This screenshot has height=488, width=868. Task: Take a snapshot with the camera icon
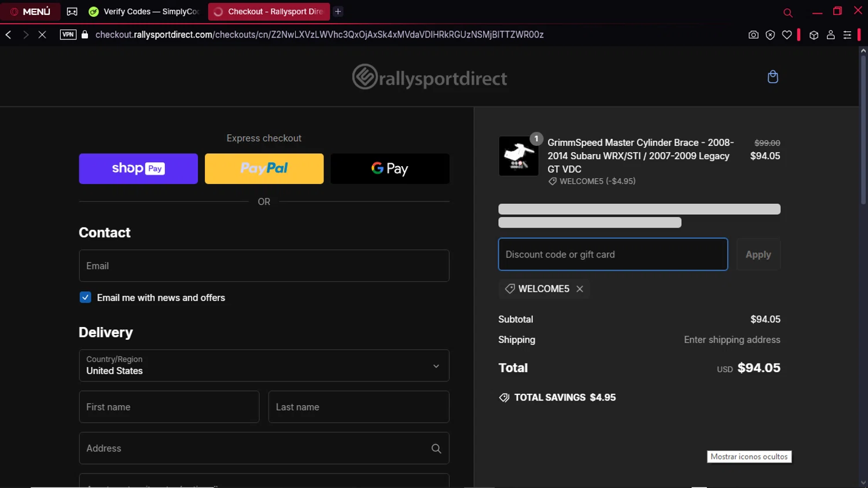(x=753, y=35)
